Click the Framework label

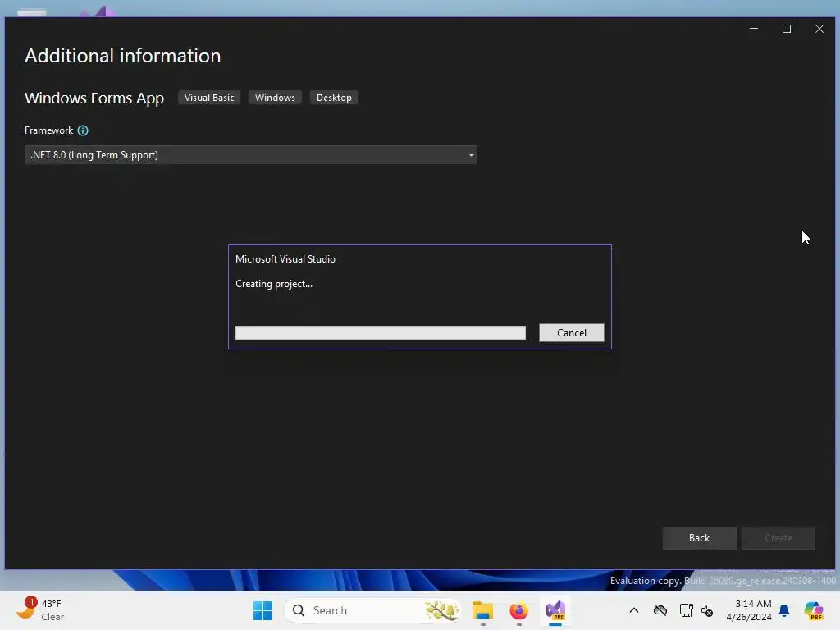48,130
